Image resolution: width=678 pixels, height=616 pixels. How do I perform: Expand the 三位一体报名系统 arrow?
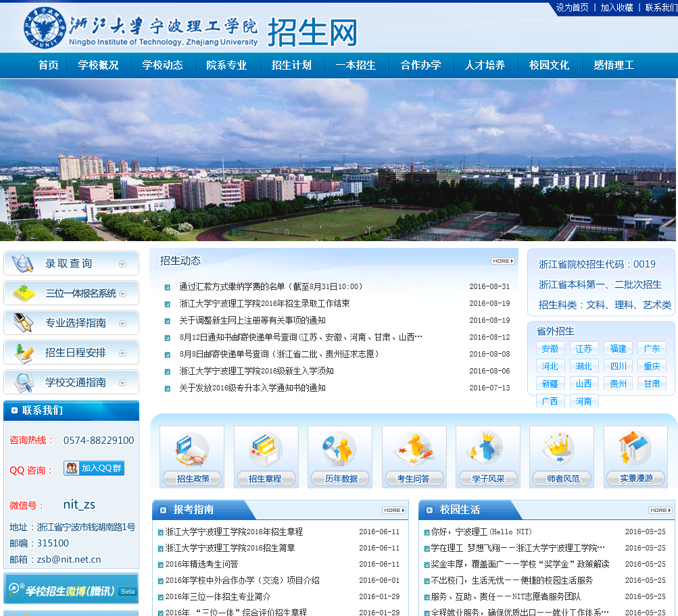[123, 294]
